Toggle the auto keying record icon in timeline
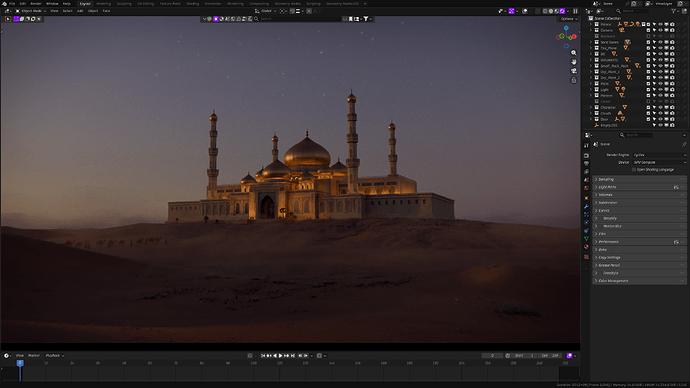This screenshot has height=388, width=690. click(250, 355)
